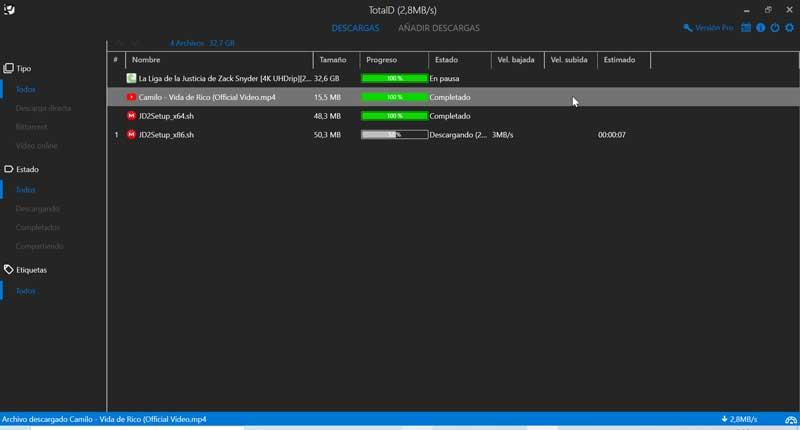Click the torrent icon of La Liga row

[131, 78]
